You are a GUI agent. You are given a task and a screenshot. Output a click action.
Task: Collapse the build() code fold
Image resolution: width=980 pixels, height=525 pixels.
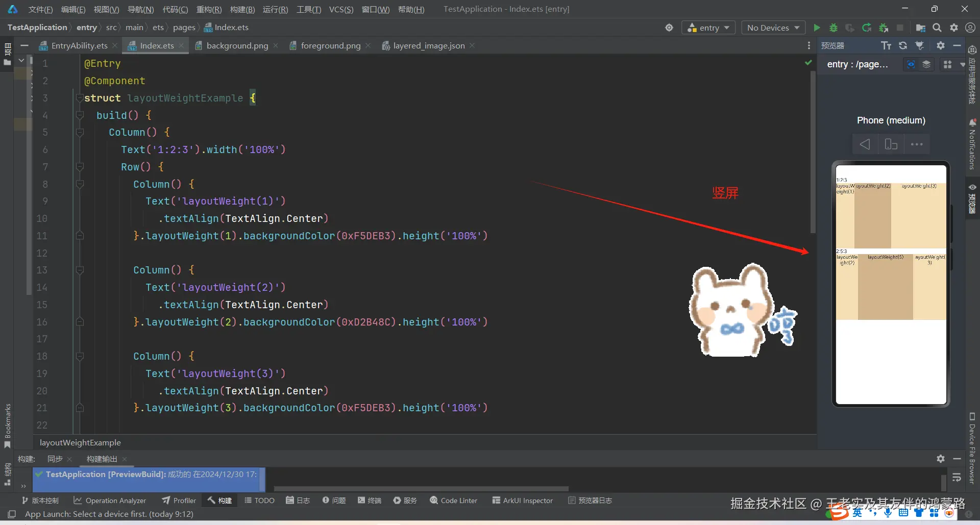coord(80,115)
